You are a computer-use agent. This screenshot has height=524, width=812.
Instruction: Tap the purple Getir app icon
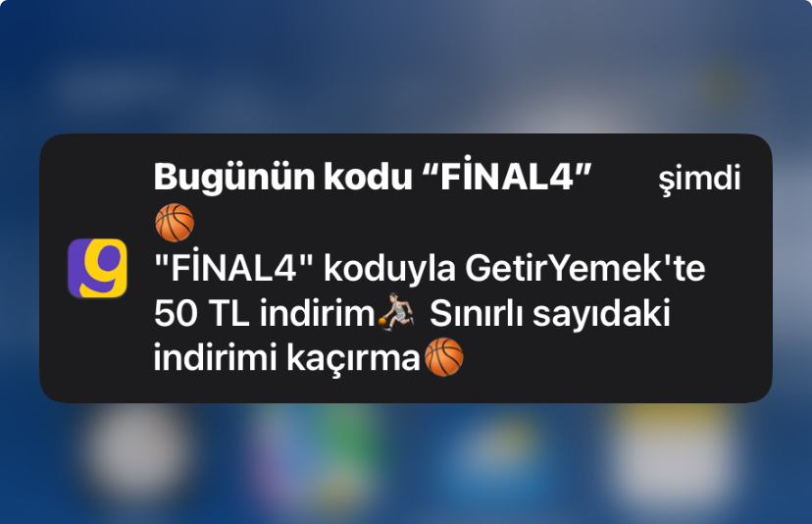point(97,268)
